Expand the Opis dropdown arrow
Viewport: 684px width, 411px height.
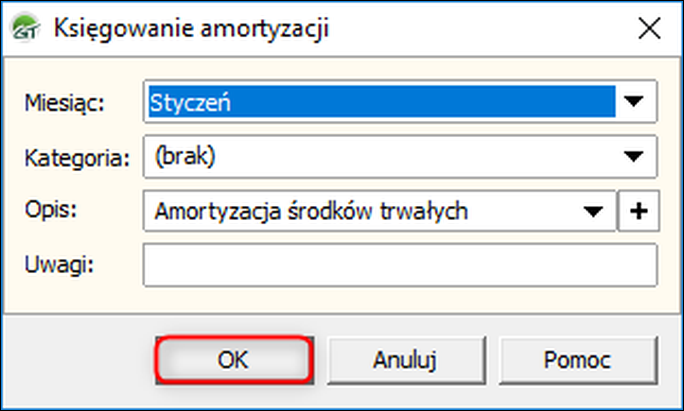[x=594, y=211]
